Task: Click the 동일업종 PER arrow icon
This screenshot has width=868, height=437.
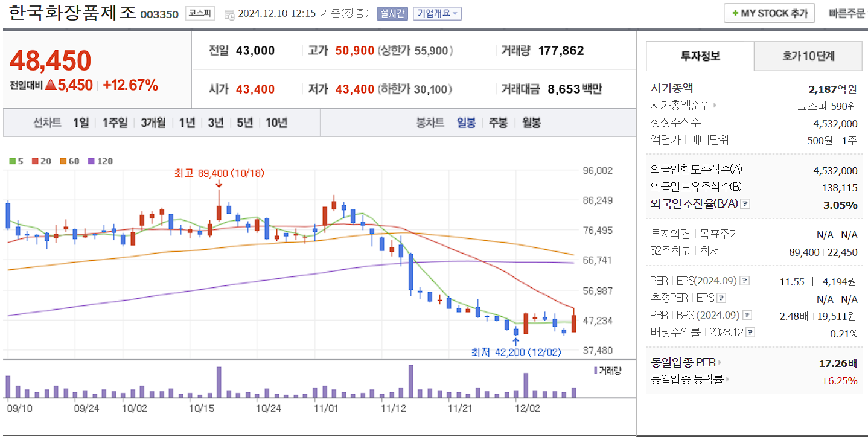Action: 720,362
